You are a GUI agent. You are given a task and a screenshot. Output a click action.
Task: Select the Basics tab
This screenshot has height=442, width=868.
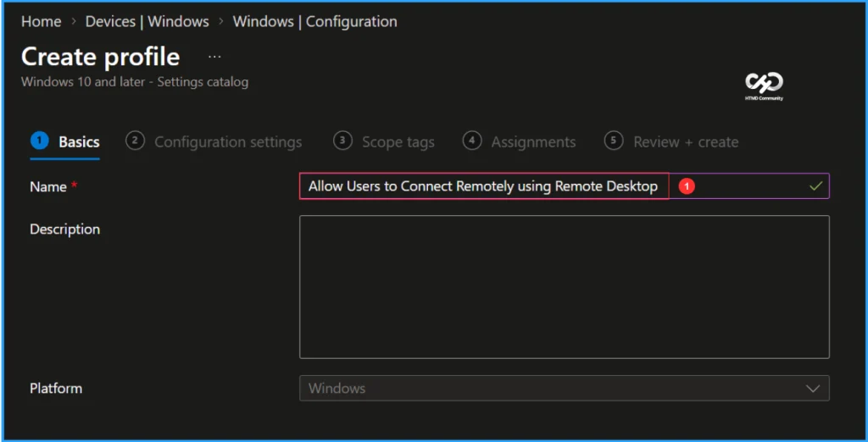pyautogui.click(x=65, y=141)
